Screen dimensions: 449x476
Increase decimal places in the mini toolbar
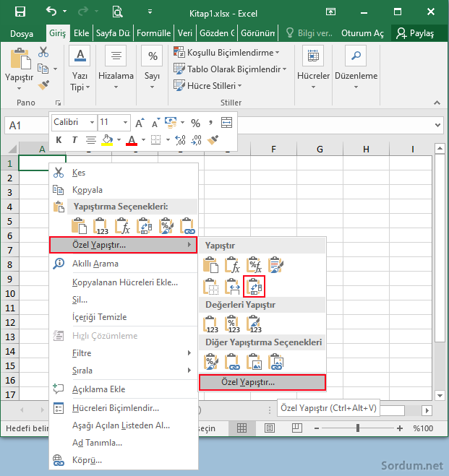point(181,140)
